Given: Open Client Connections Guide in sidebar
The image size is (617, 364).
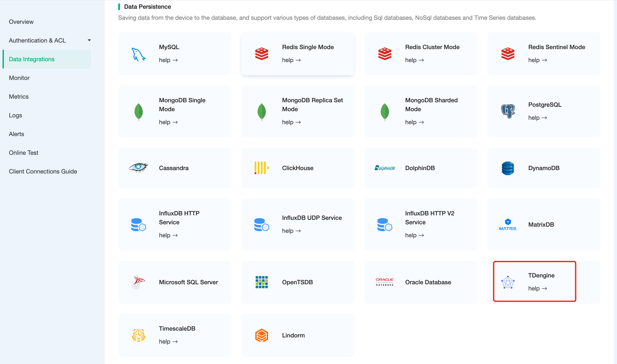Looking at the screenshot, I should [x=43, y=171].
